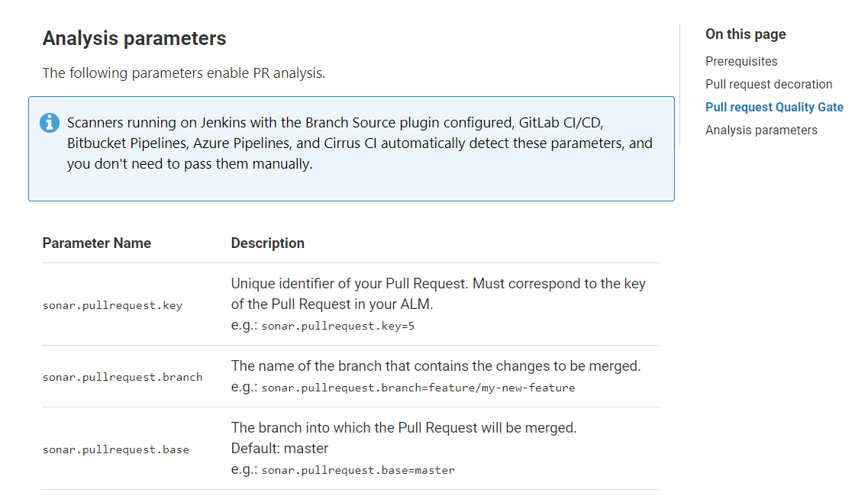Click the blue info icon in the callout
Image resolution: width=868 pixels, height=499 pixels.
pyautogui.click(x=49, y=122)
